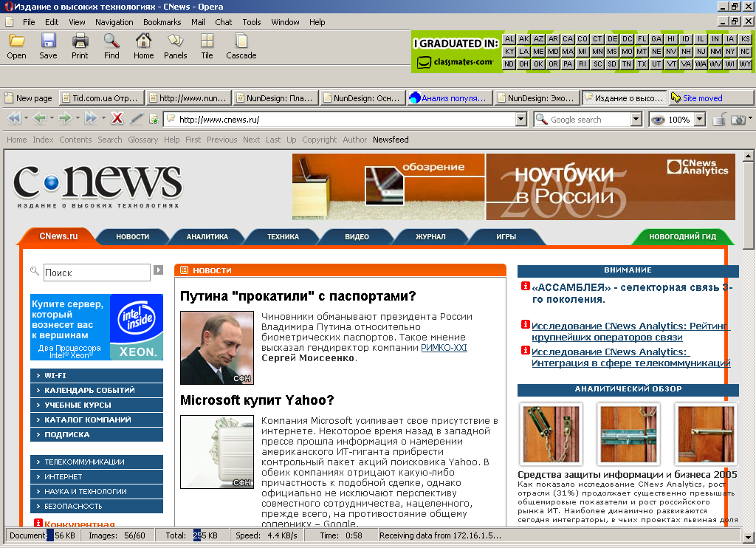Click the bookmark page icon before the address bar
The width and height of the screenshot is (756, 548).
(x=154, y=119)
